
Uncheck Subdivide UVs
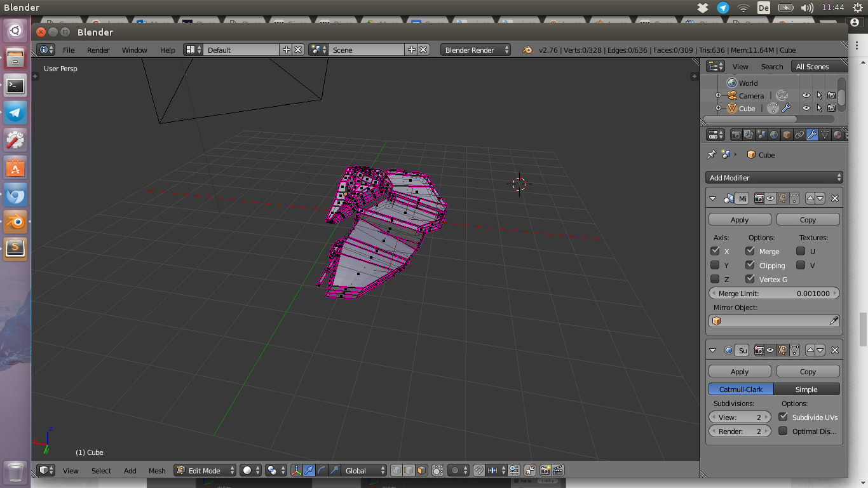click(783, 417)
